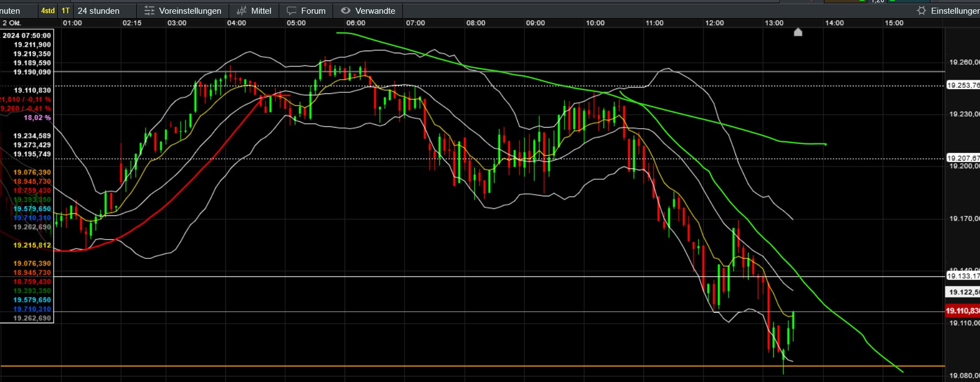Click the 2 Okt. date label
The height and width of the screenshot is (382, 980).
click(12, 23)
